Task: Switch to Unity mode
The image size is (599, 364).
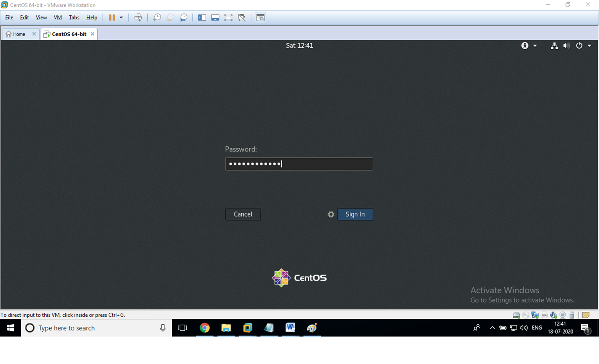Action: point(242,18)
